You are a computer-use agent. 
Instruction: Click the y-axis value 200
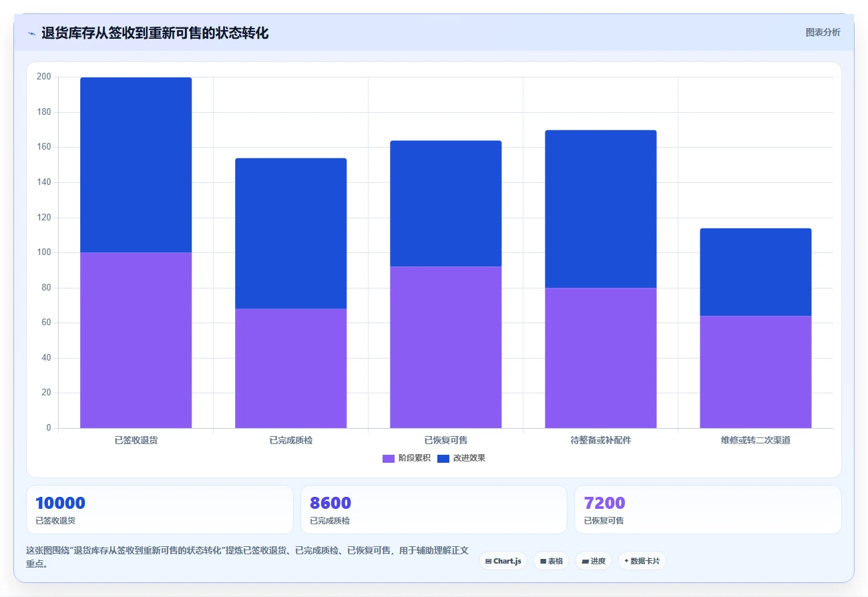coord(44,77)
